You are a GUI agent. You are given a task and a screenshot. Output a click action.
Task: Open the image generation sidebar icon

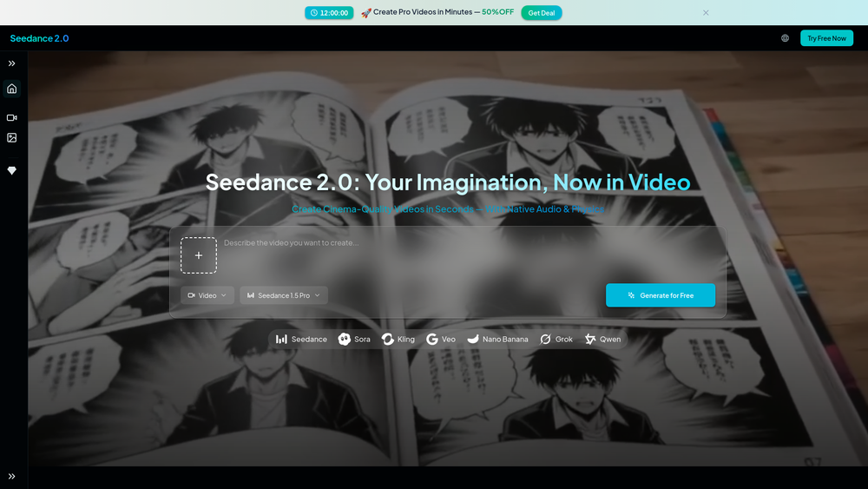click(x=11, y=137)
